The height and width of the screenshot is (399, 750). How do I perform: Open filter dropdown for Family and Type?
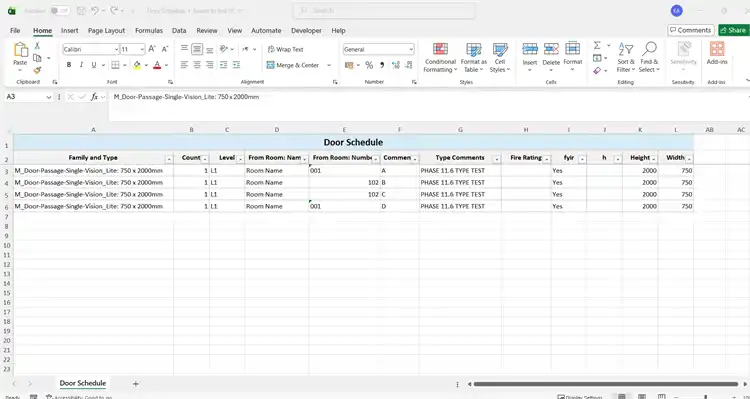[169, 159]
